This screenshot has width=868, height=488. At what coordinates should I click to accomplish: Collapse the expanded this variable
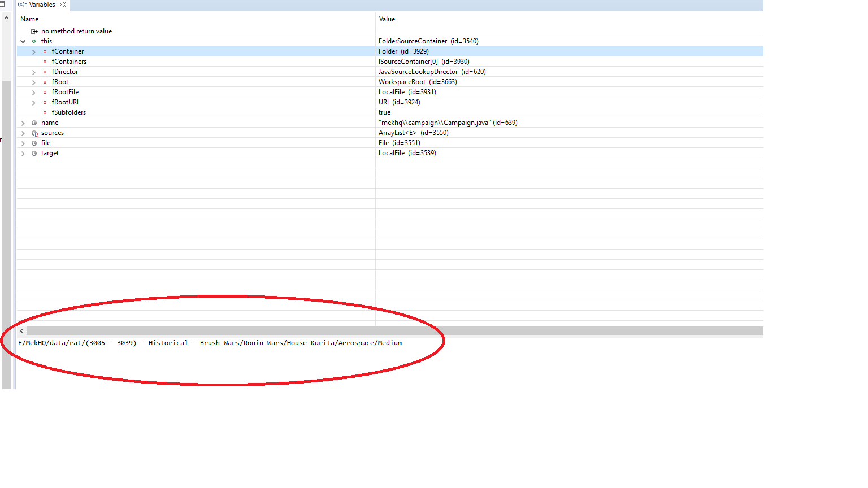click(x=23, y=41)
